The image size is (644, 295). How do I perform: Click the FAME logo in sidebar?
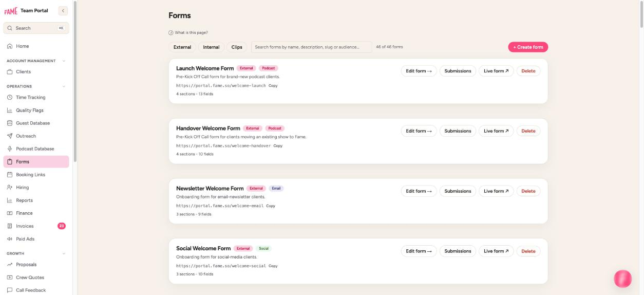[11, 11]
